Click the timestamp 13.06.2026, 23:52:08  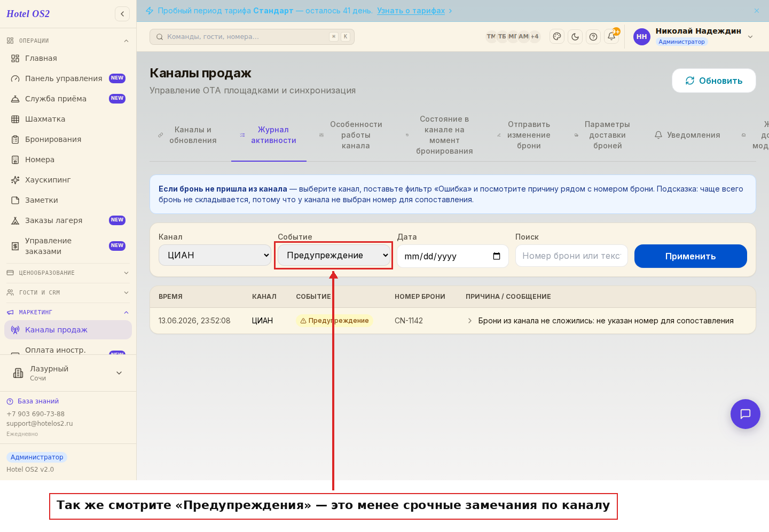pyautogui.click(x=194, y=321)
